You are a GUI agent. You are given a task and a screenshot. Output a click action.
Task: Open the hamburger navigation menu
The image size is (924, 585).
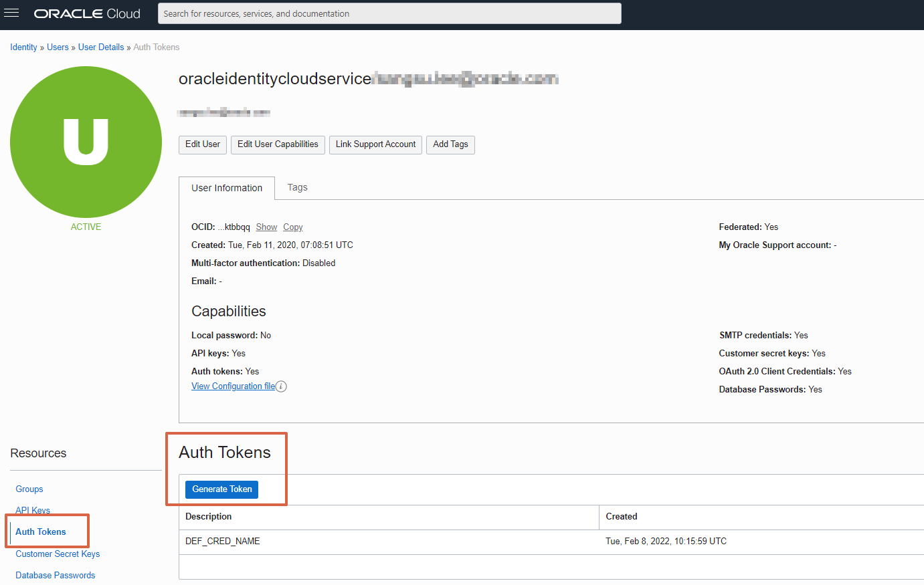11,13
